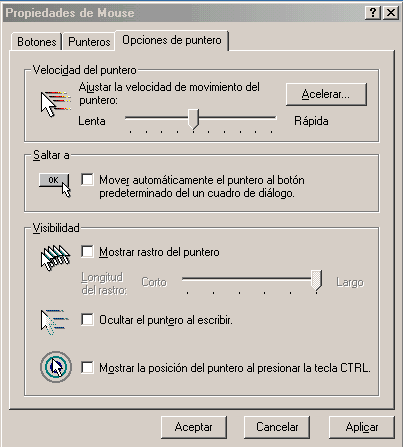Click the question mark help button

tap(373, 13)
